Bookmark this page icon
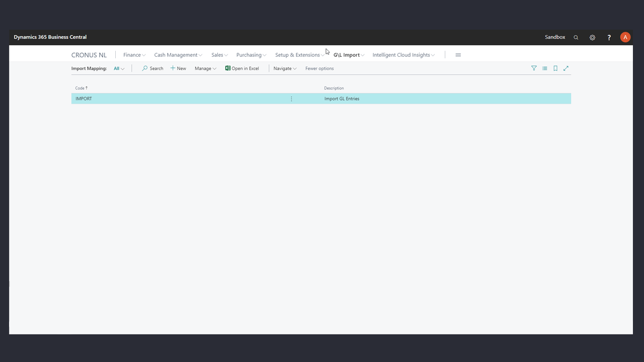 555,68
